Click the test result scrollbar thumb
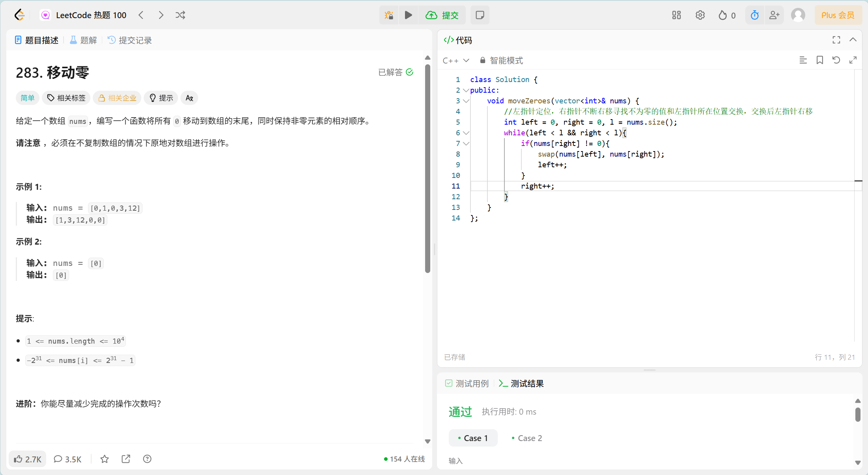Screen dimensions: 868x475 858,415
